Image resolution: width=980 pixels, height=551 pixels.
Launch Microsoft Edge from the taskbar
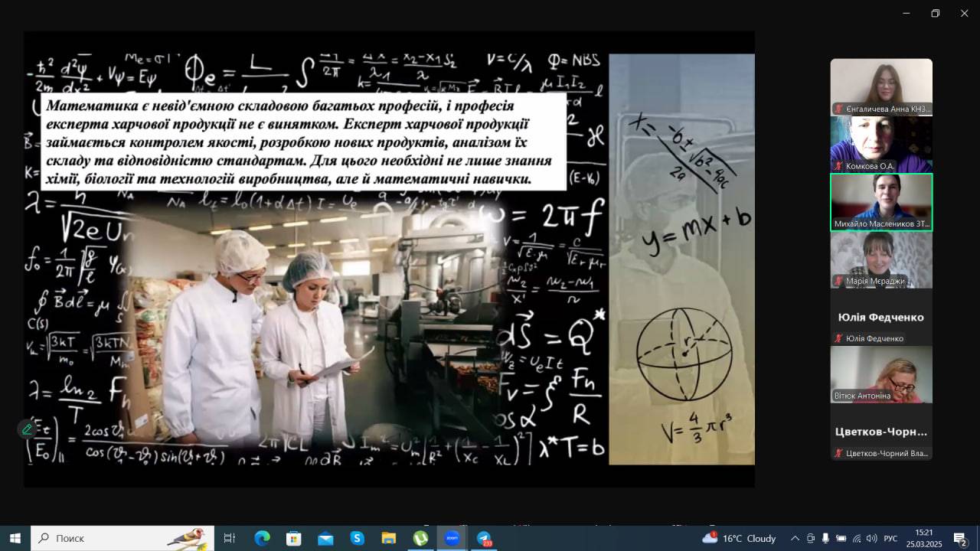(262, 538)
